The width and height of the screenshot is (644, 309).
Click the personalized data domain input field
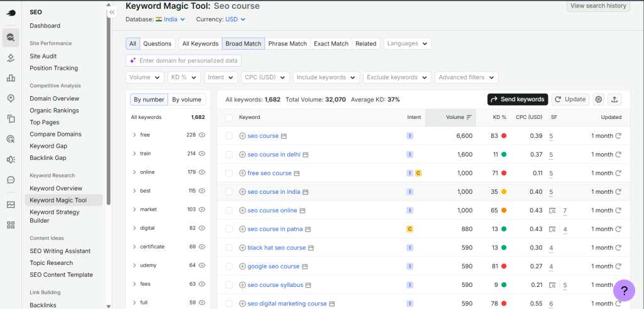pyautogui.click(x=184, y=60)
